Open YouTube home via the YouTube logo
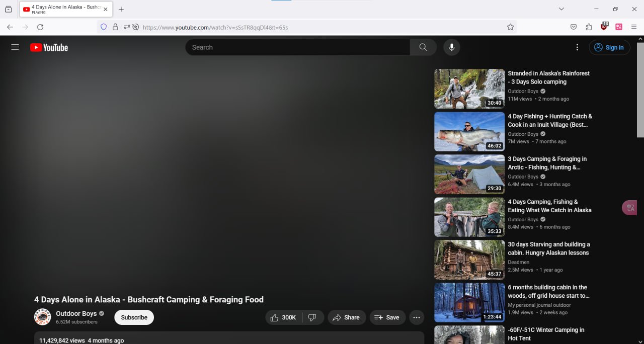 49,47
